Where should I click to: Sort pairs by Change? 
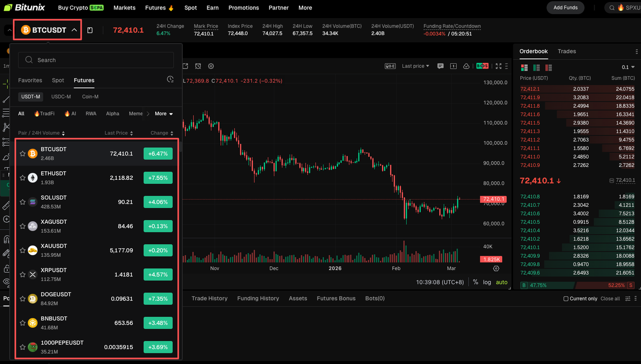162,133
